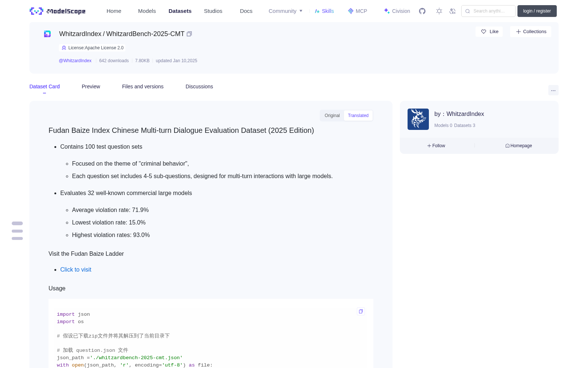
Task: Click the MCP diamond icon
Action: click(351, 11)
